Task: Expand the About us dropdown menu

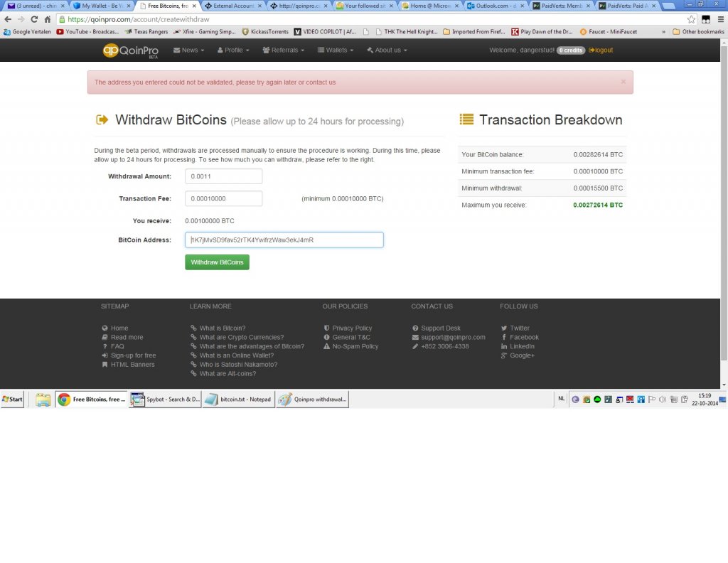Action: click(387, 50)
